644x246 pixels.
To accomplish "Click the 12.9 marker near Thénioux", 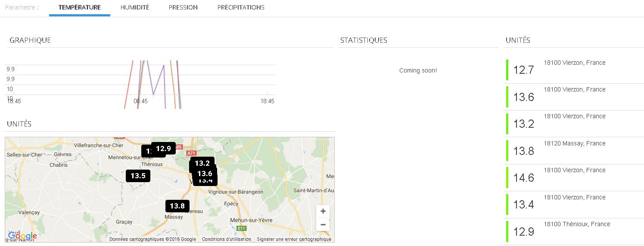I will pos(164,148).
